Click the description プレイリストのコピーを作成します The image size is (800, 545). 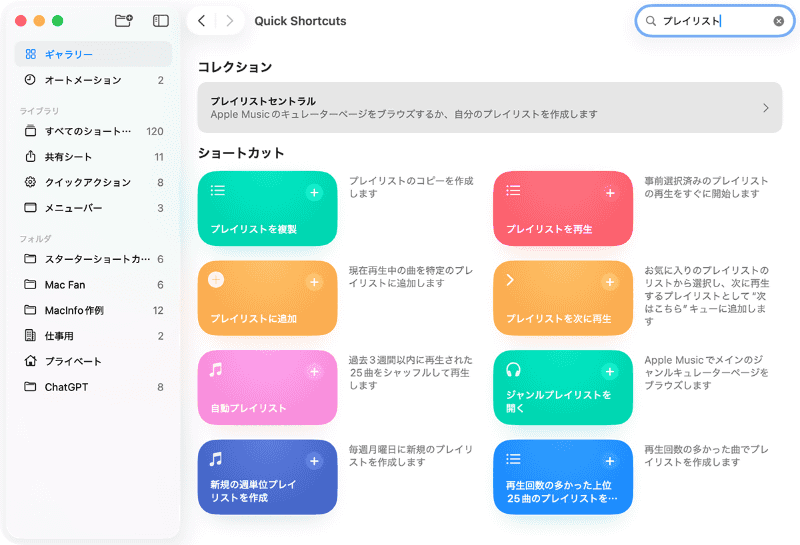(x=411, y=187)
